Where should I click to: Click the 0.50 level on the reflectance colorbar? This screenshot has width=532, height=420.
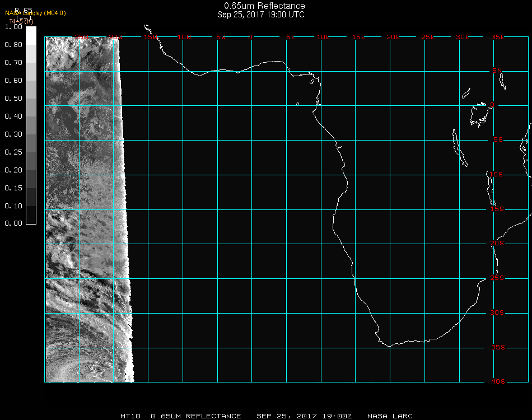[31, 99]
